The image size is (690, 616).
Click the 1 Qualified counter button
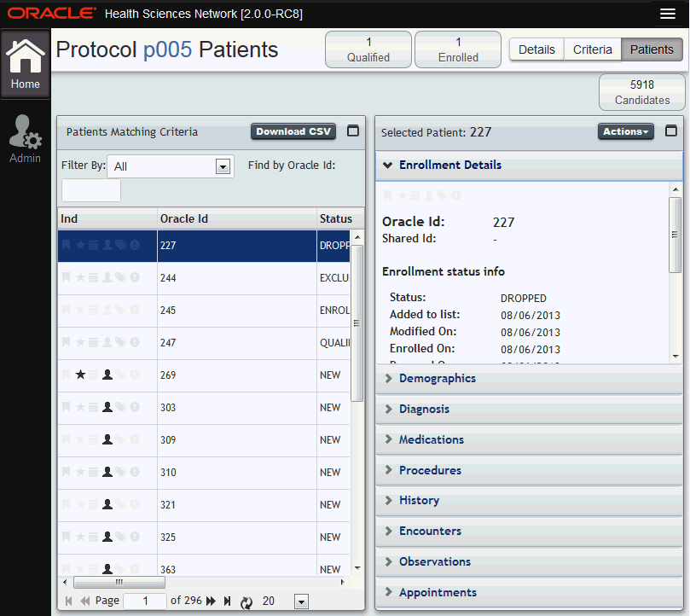point(368,49)
